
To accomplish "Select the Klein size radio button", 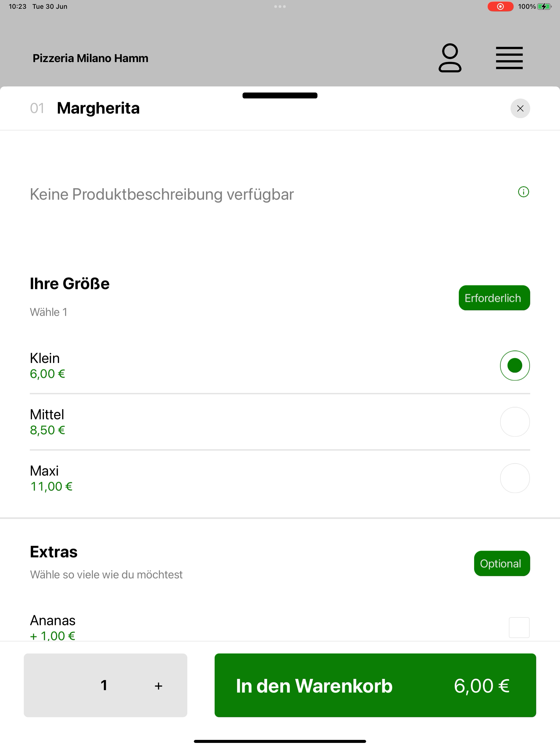I will coord(515,365).
